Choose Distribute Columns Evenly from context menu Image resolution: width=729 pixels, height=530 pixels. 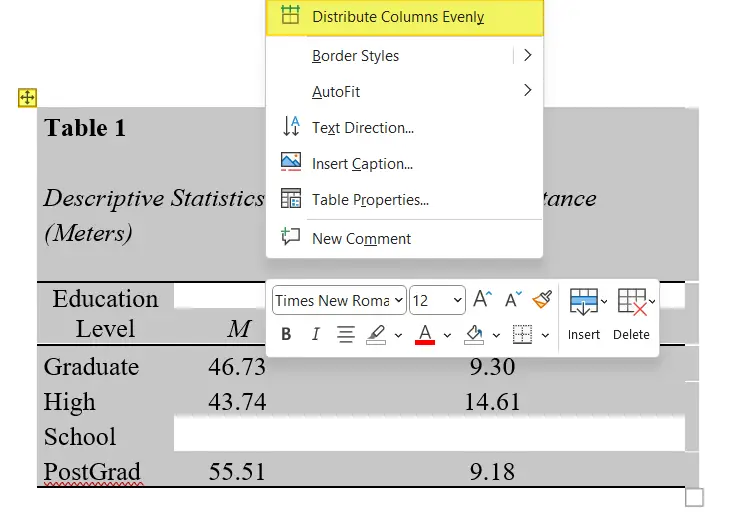(x=404, y=17)
